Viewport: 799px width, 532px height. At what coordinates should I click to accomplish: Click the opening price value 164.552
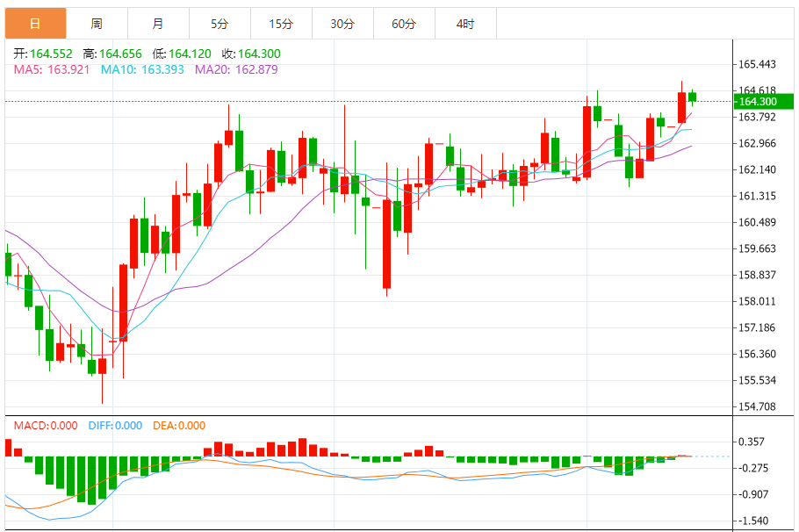coord(51,54)
